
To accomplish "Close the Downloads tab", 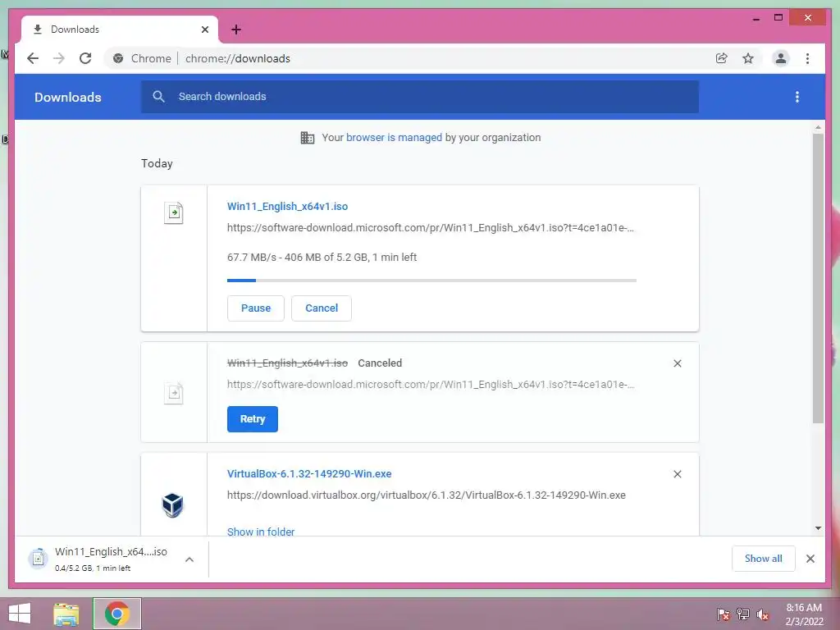I will point(204,30).
